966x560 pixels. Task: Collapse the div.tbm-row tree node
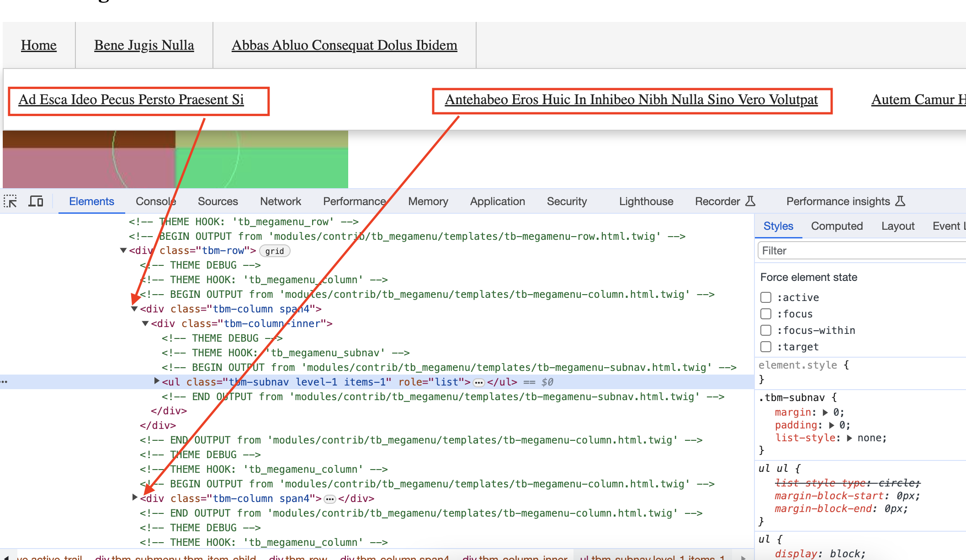click(122, 250)
